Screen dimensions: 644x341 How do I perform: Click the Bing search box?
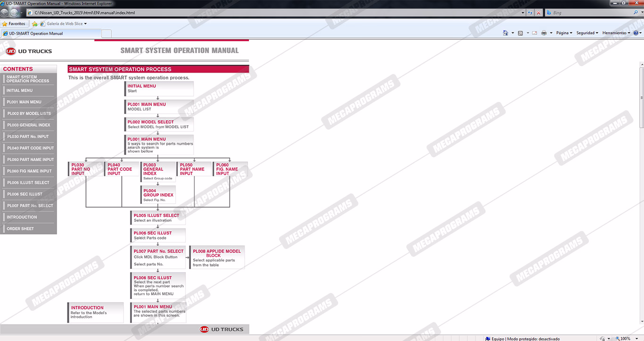click(588, 13)
